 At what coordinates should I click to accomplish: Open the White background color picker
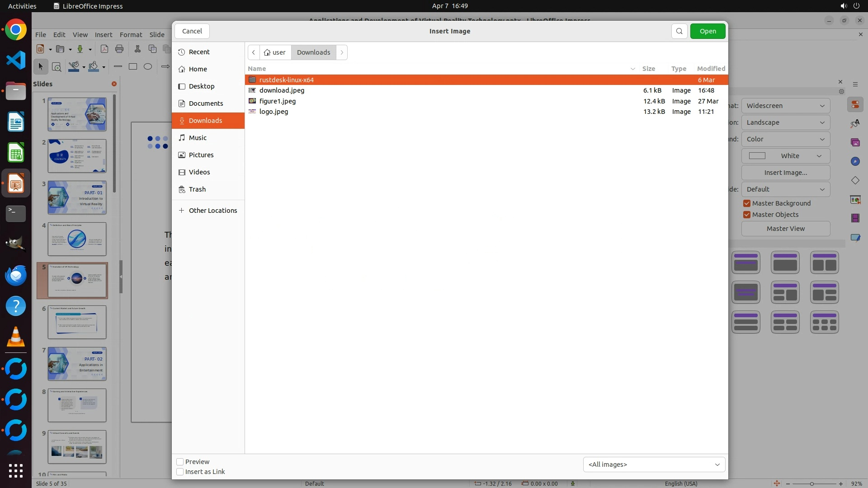785,156
